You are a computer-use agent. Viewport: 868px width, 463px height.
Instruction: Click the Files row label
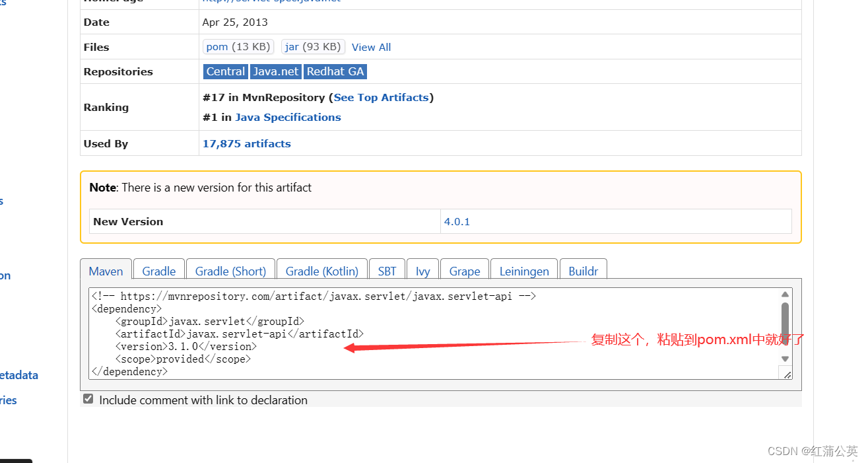[x=96, y=48]
